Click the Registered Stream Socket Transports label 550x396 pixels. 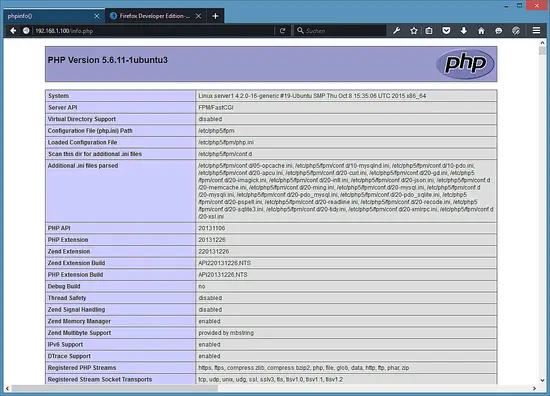(100, 379)
